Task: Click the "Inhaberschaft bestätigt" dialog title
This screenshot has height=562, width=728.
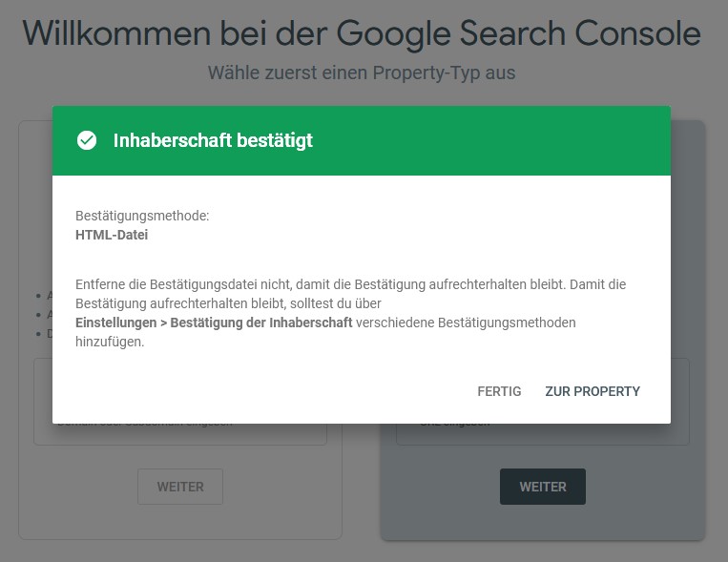Action: [213, 141]
